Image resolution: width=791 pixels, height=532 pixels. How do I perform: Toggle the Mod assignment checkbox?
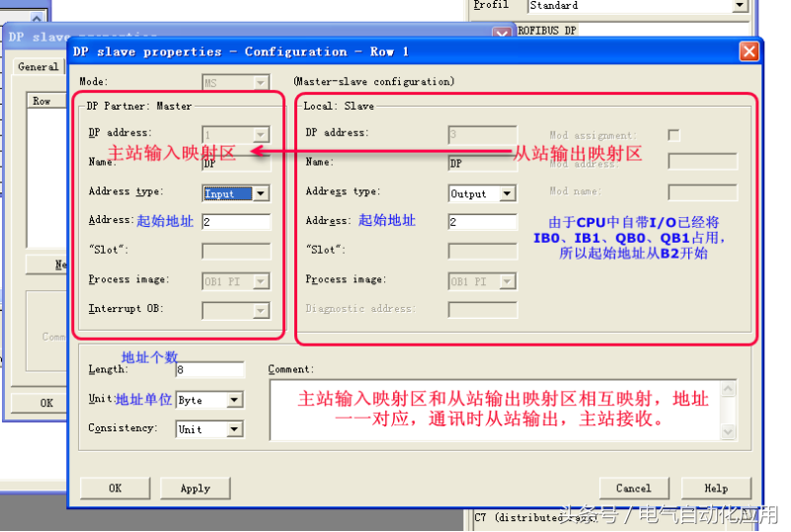pos(673,135)
